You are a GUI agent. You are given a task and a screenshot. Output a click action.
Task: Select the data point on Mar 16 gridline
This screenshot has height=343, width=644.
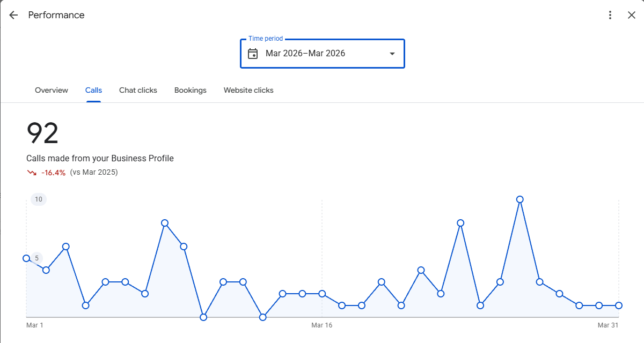322,294
